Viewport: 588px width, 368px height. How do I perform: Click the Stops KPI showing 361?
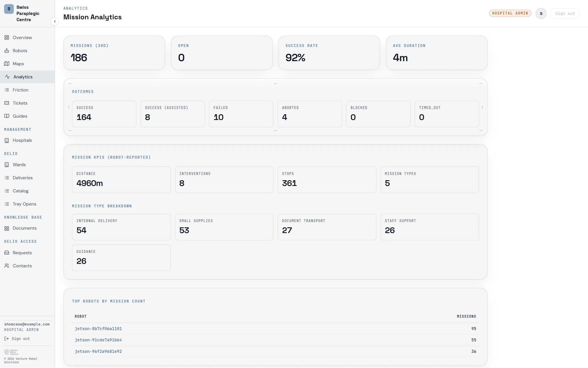(x=327, y=180)
